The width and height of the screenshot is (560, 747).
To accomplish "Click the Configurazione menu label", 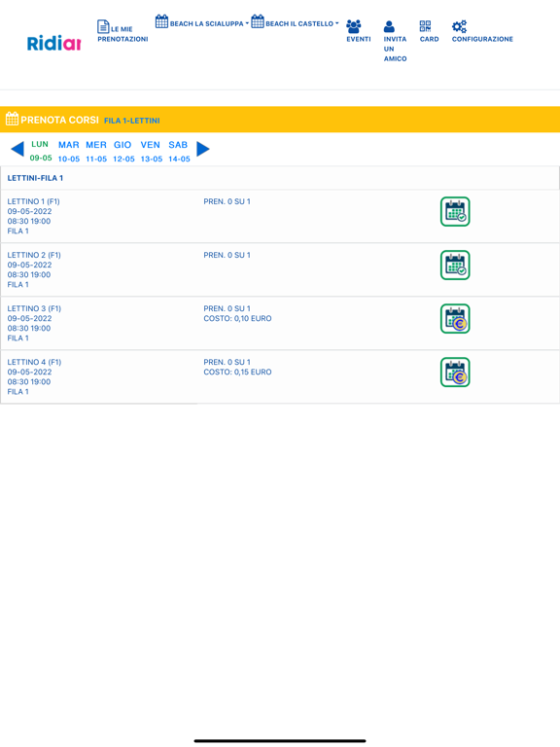I will pyautogui.click(x=482, y=39).
